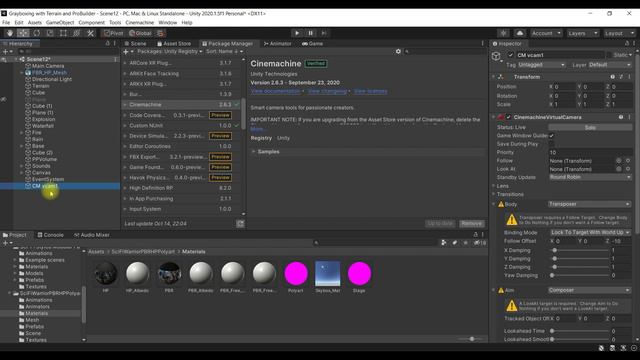This screenshot has width=640, height=360.
Task: Open the Tag dropdown
Action: coord(541,65)
